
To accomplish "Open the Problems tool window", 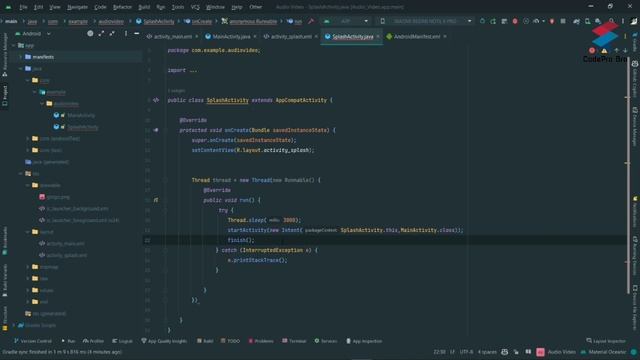I will 260,341.
